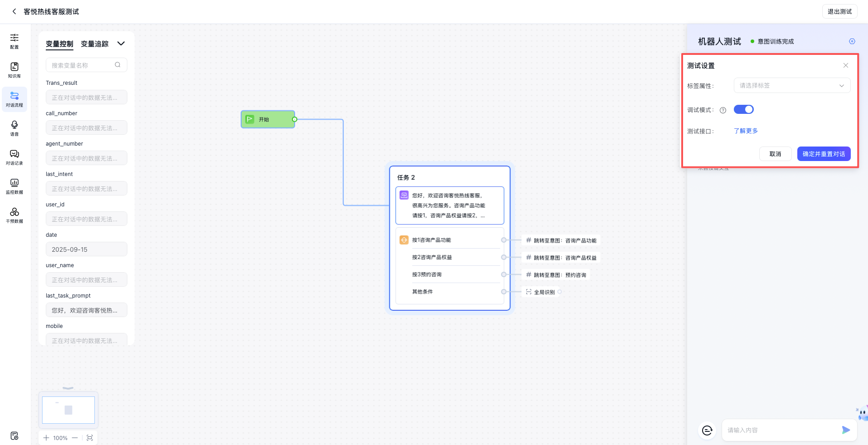Image resolution: width=868 pixels, height=445 pixels.
Task: Open the 干预数据 intervention icon
Action: tap(15, 215)
